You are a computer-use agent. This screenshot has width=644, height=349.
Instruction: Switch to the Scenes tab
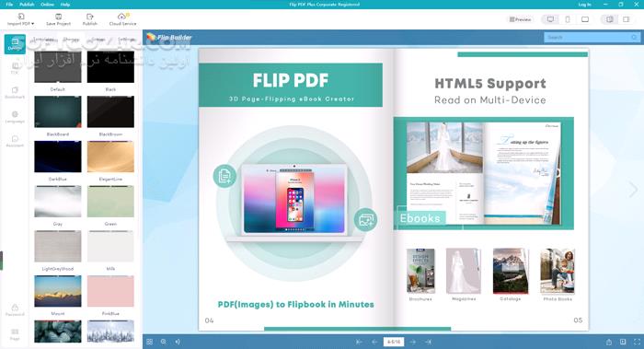tap(98, 40)
